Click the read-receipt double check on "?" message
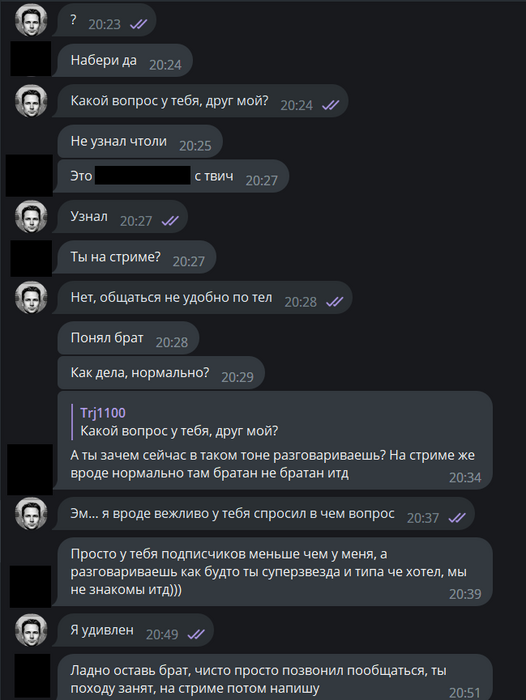The image size is (526, 700). [138, 25]
